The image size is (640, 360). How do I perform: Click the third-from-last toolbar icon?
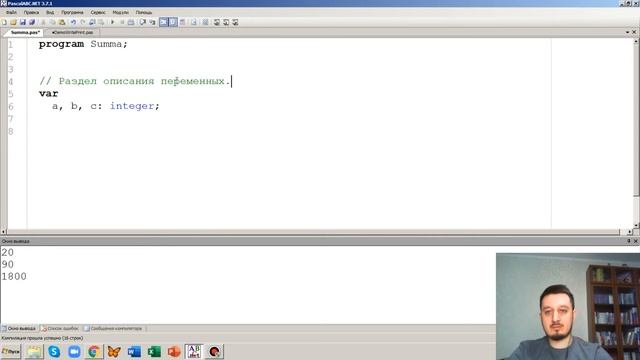(217, 22)
